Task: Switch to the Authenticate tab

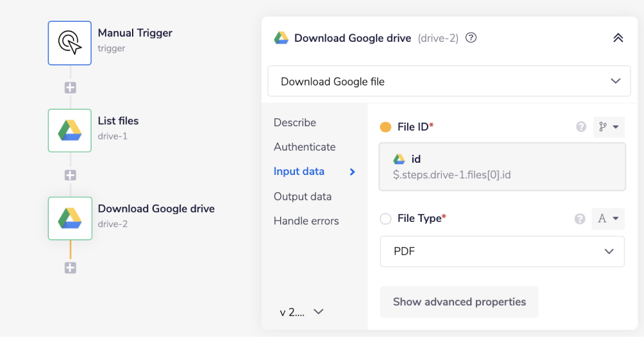Action: pyautogui.click(x=305, y=147)
